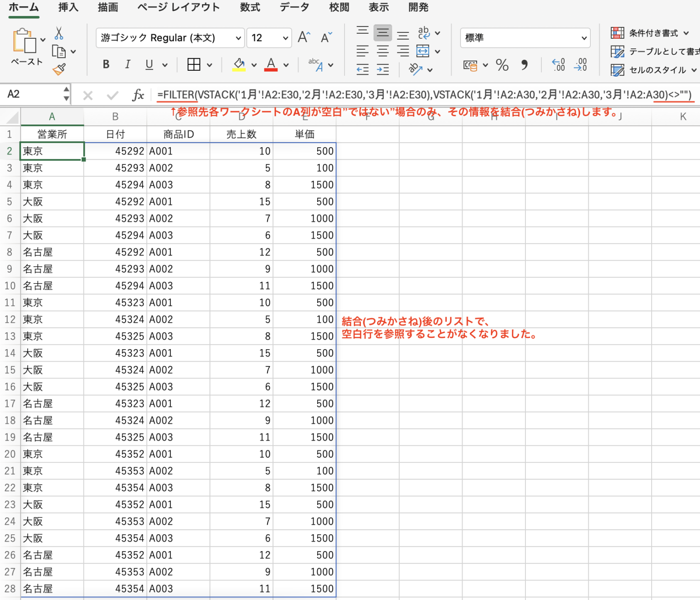Open the 校閲 tab
Viewport: 700px width, 600px height.
[339, 7]
